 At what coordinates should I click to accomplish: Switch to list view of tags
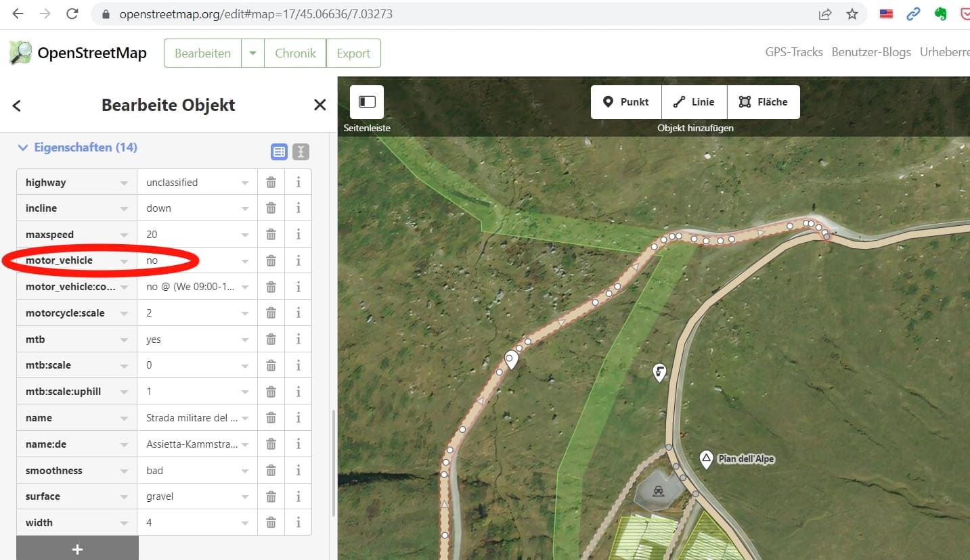(x=279, y=152)
